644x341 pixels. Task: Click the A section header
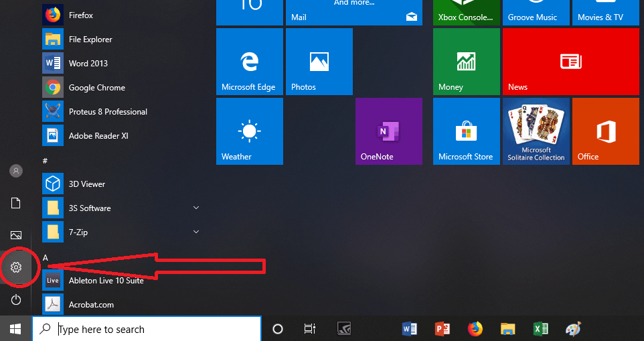(x=46, y=258)
